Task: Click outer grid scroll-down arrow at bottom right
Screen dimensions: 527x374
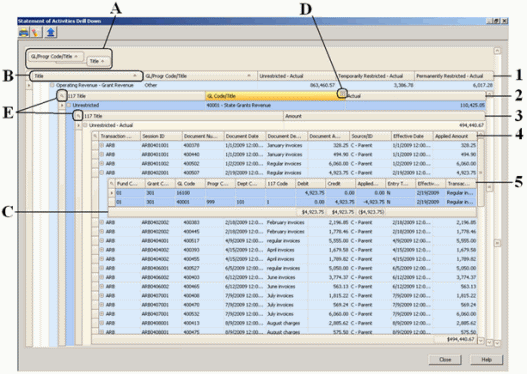Action: pos(497,343)
